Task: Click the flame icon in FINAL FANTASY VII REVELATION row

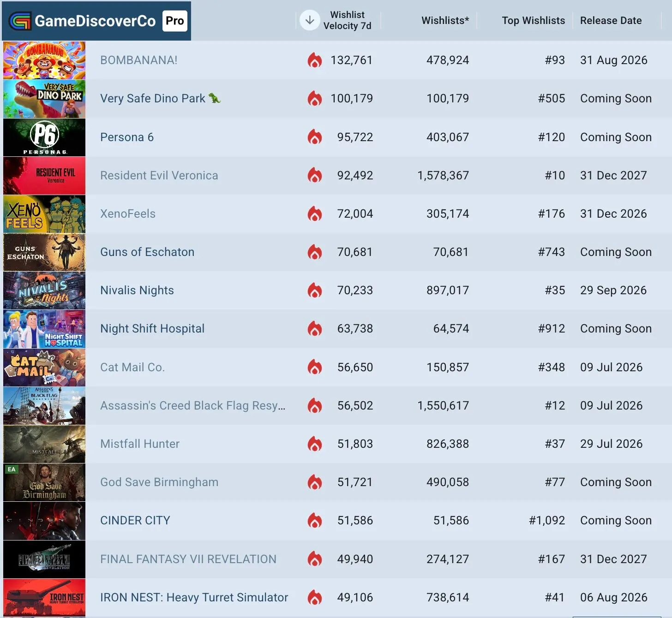Action: point(315,559)
